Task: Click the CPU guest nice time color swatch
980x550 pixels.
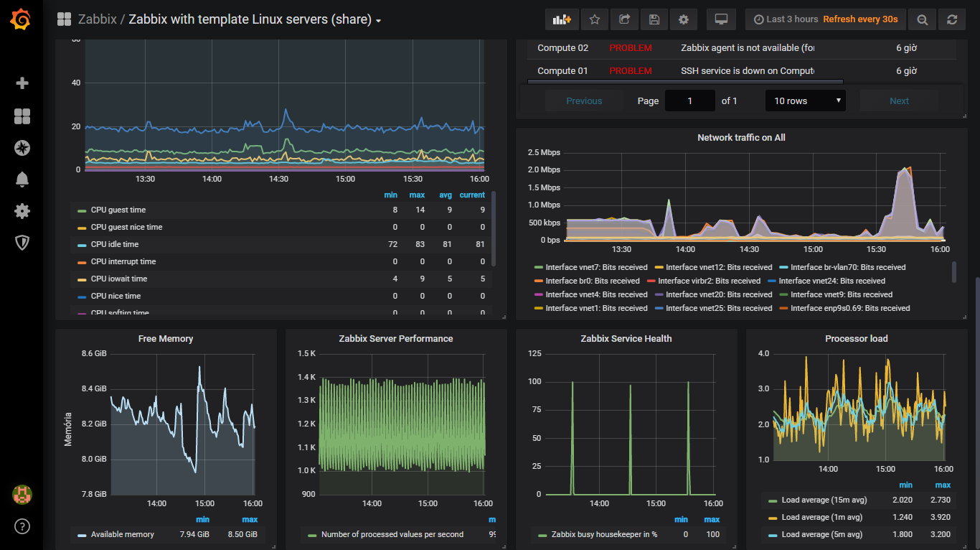Action: 82,228
